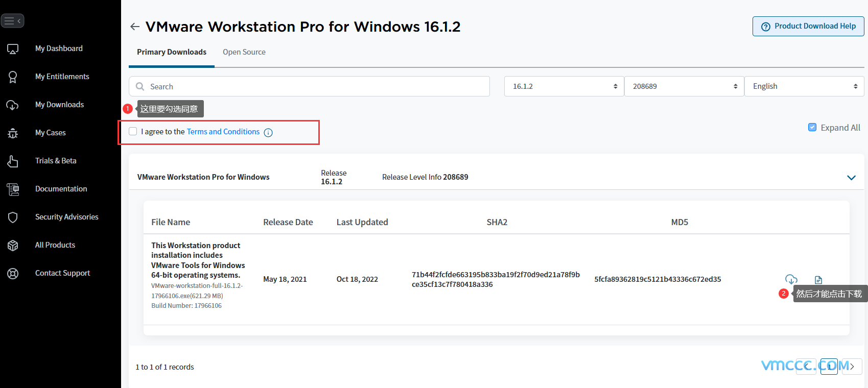This screenshot has height=388, width=868.
Task: Click the search magnifier icon
Action: click(140, 87)
